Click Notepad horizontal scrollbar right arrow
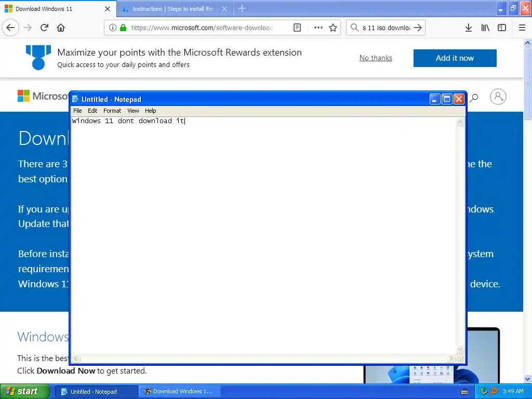532x399 pixels. [x=451, y=358]
